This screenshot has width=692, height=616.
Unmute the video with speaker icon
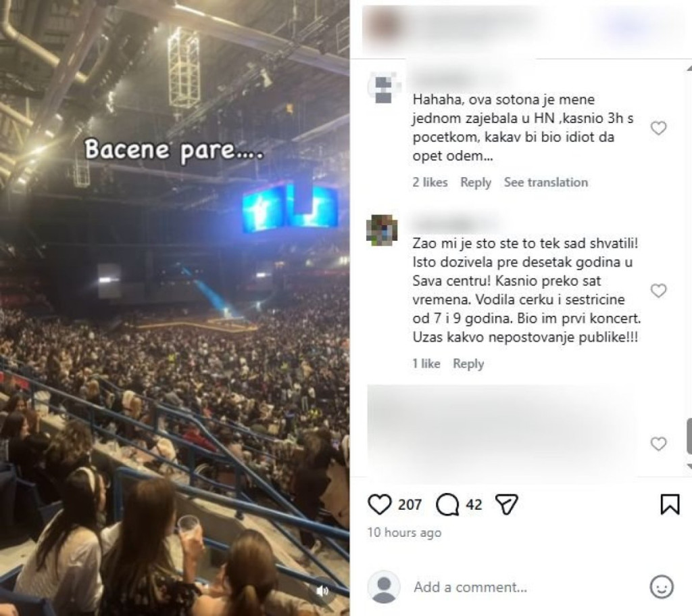tap(323, 591)
